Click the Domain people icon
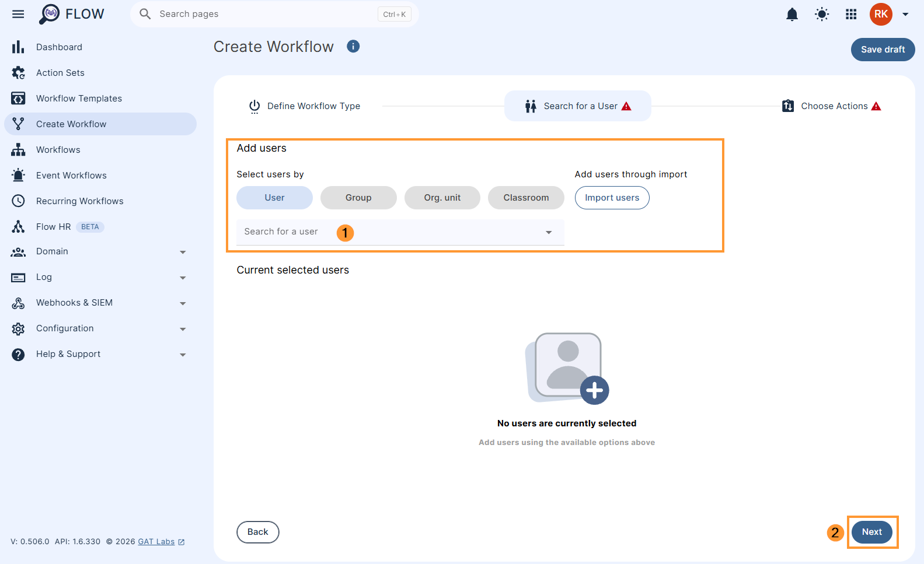Screen dimensions: 924x564 (18, 252)
